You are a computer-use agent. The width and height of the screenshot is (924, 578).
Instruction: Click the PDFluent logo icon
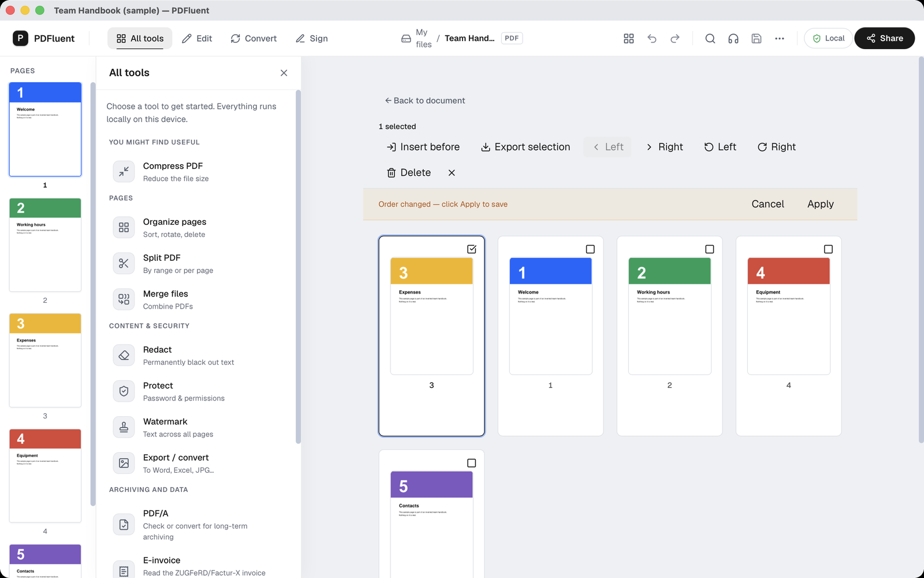[20, 38]
